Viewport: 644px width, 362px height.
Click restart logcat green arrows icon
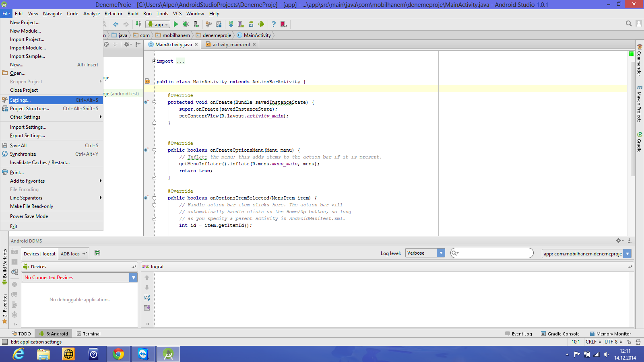[97, 253]
